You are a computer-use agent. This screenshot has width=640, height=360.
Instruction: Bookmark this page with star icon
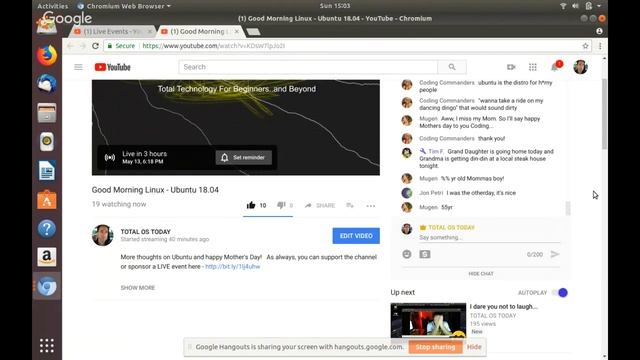click(x=585, y=46)
